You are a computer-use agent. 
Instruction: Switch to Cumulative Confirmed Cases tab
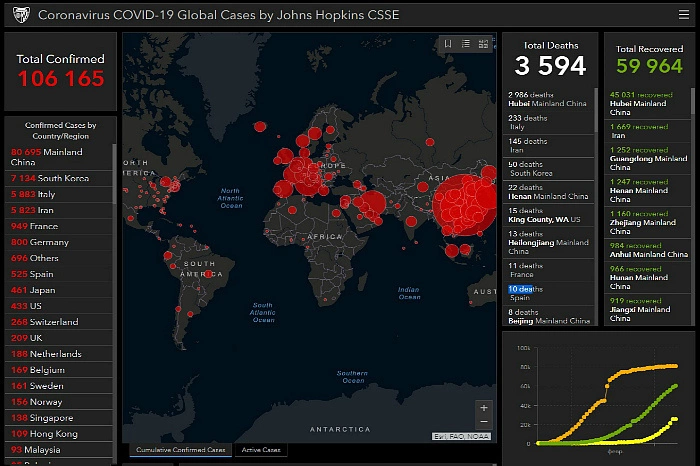click(178, 450)
